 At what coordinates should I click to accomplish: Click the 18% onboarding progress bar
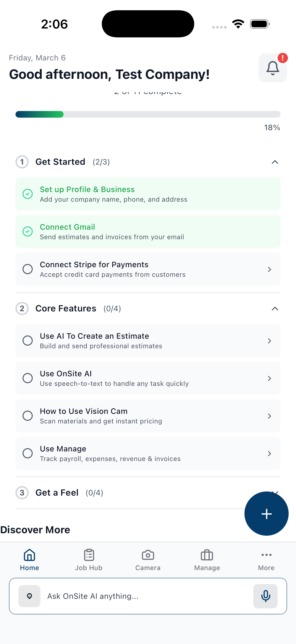(148, 114)
